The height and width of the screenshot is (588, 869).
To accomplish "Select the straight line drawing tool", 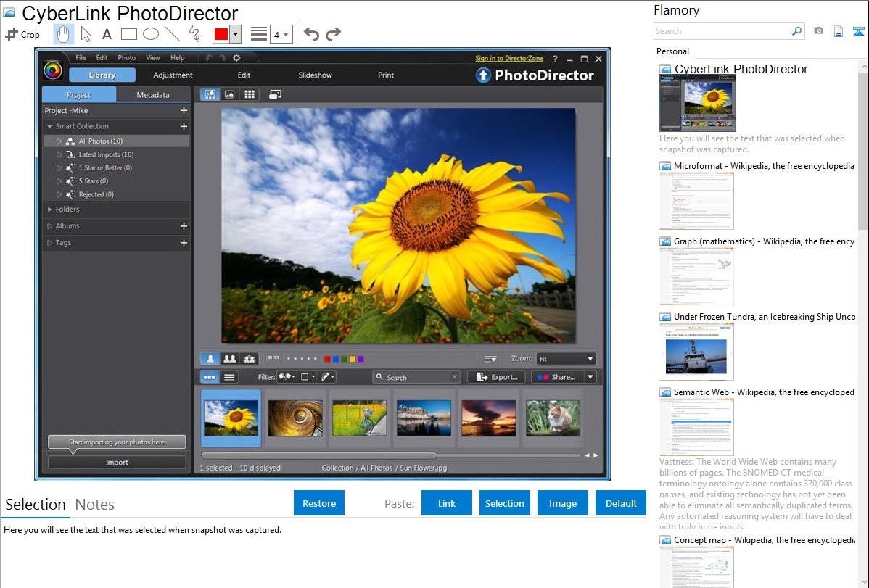I will tap(173, 34).
